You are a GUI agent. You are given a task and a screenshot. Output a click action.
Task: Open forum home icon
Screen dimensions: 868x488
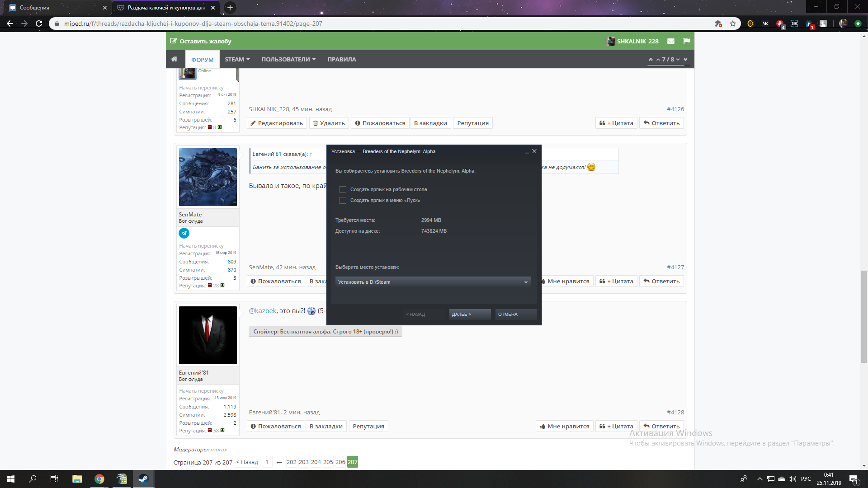point(174,59)
